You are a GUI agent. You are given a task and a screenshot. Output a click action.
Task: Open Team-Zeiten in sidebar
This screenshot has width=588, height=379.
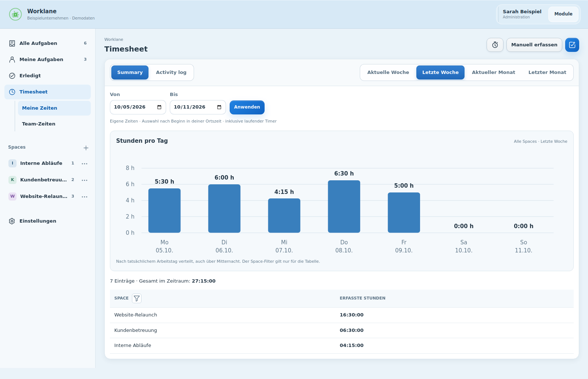click(54, 124)
